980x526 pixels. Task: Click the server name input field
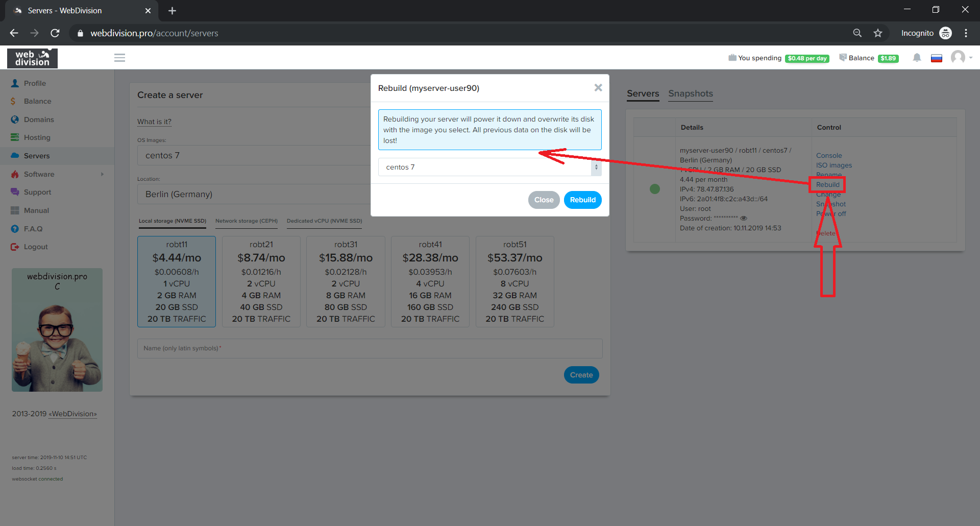point(370,348)
